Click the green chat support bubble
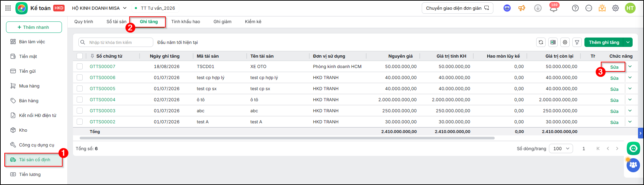This screenshot has width=644, height=185. [633, 148]
